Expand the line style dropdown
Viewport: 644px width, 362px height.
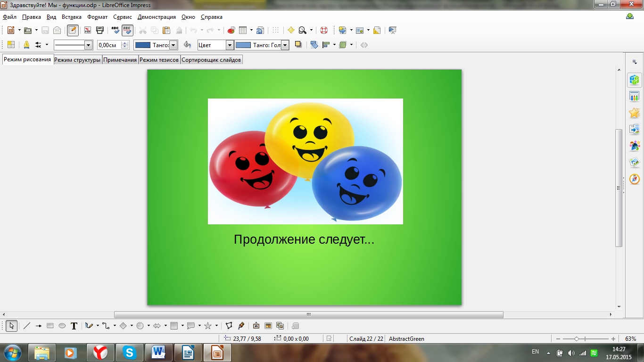(x=88, y=45)
